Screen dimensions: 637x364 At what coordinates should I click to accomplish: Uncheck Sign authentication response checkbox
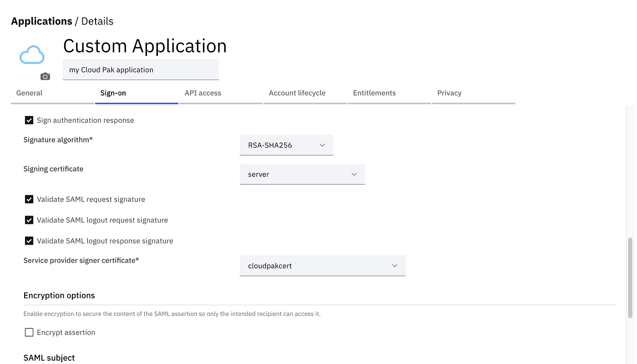click(29, 120)
